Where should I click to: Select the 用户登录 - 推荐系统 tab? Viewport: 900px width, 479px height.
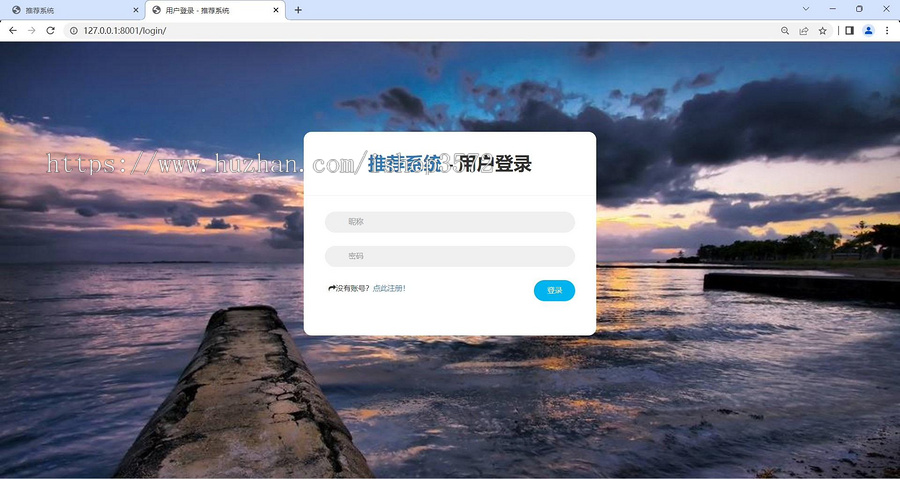[x=215, y=10]
